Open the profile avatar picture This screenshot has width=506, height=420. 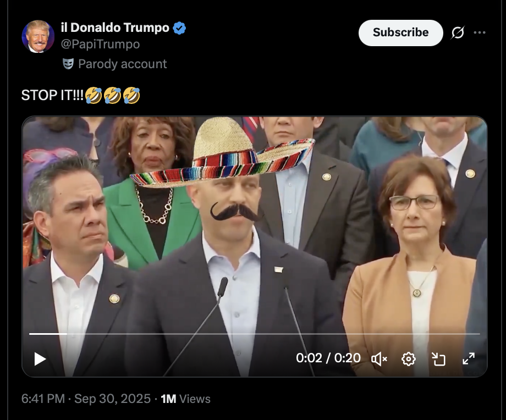tap(38, 36)
